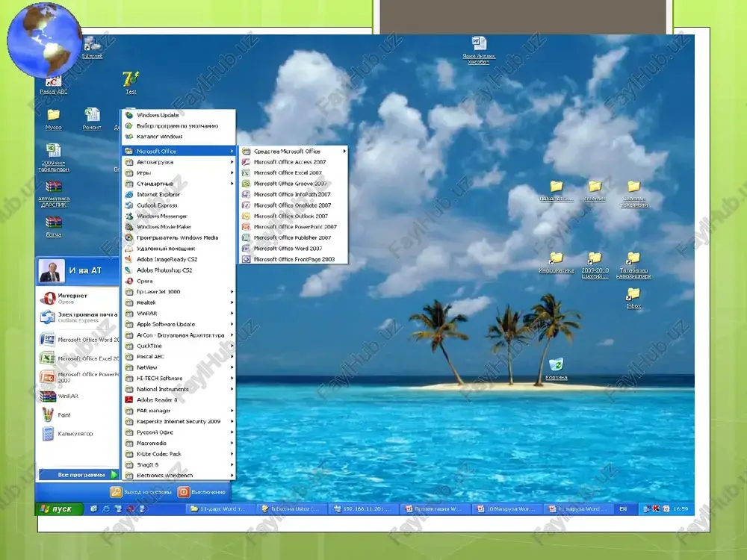Open Microsoft Office PowerPoint 2007 in submenu
747x560 pixels.
click(293, 227)
